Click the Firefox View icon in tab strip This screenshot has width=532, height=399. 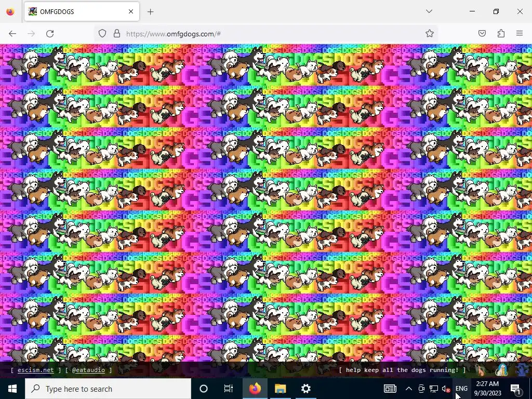pos(10,11)
